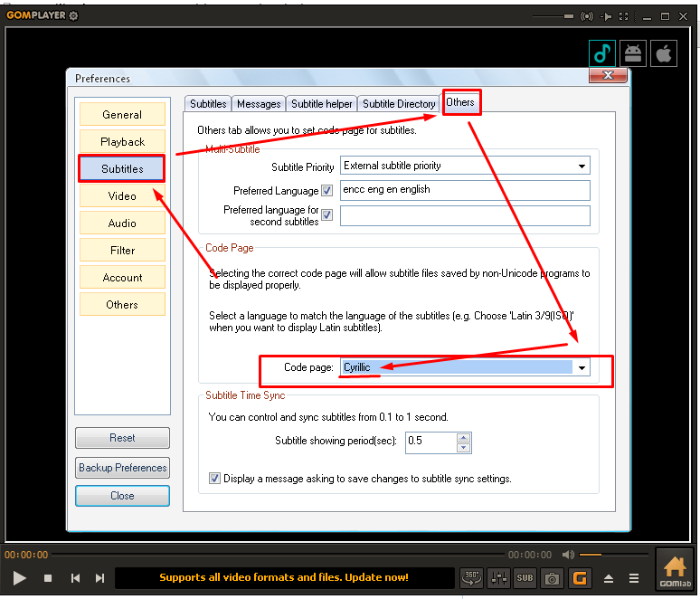Open the Android app icon
This screenshot has width=700, height=599.
[x=632, y=53]
